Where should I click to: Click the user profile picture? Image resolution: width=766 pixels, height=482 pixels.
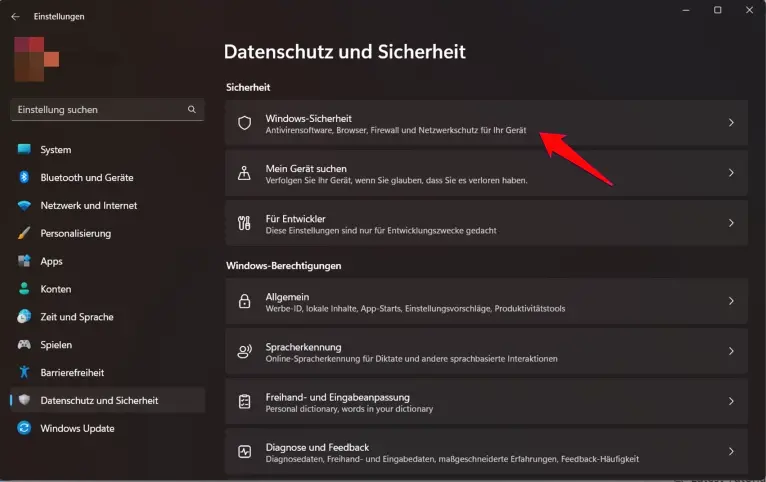(x=37, y=59)
